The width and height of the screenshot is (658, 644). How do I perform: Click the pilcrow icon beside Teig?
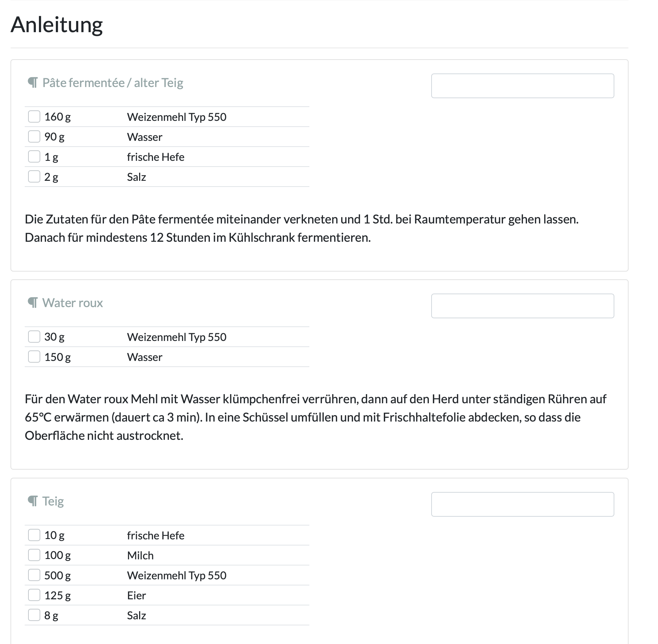point(33,501)
